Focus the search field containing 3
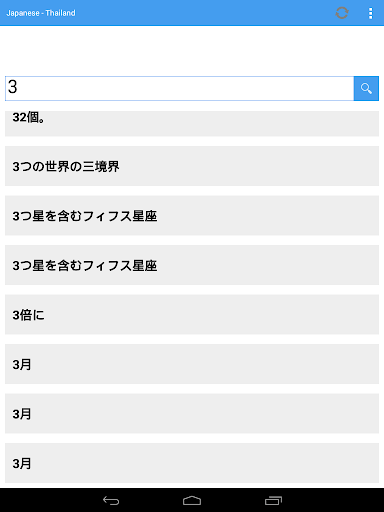The height and width of the screenshot is (512, 384). 179,88
